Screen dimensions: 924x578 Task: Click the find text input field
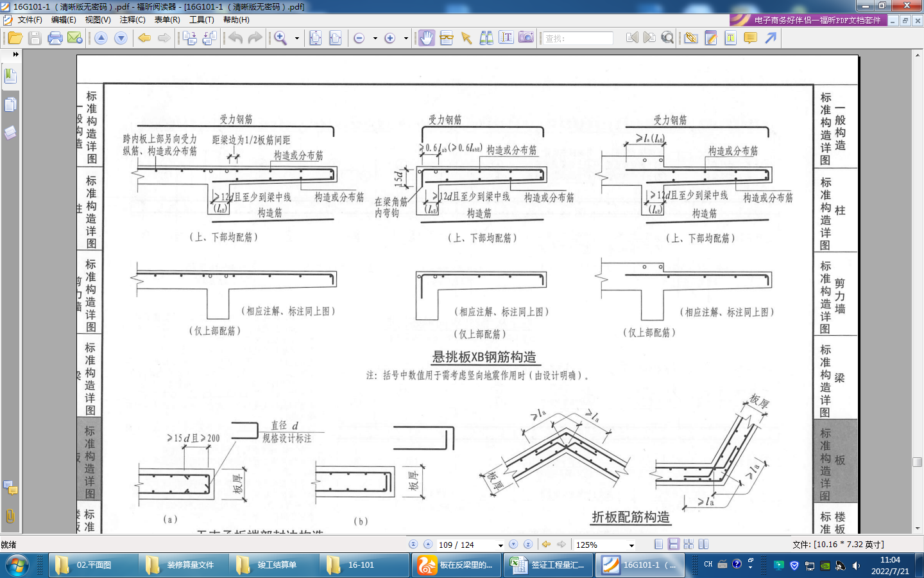577,39
